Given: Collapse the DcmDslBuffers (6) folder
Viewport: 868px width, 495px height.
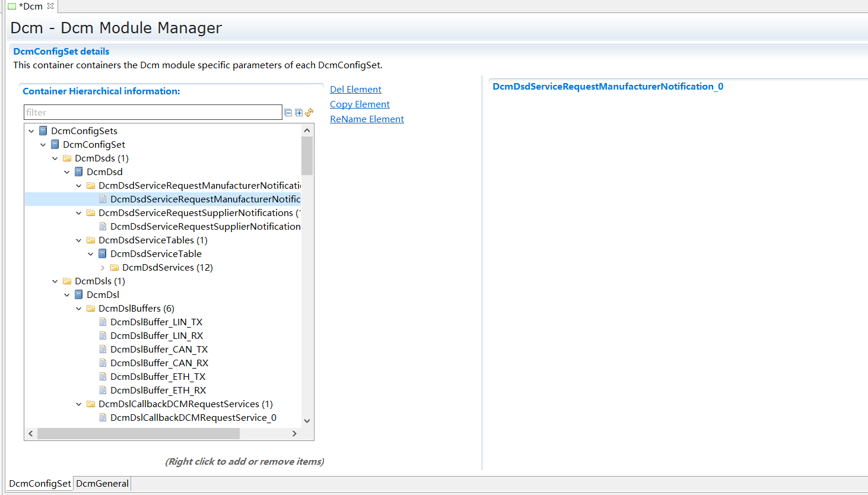Looking at the screenshot, I should 79,309.
